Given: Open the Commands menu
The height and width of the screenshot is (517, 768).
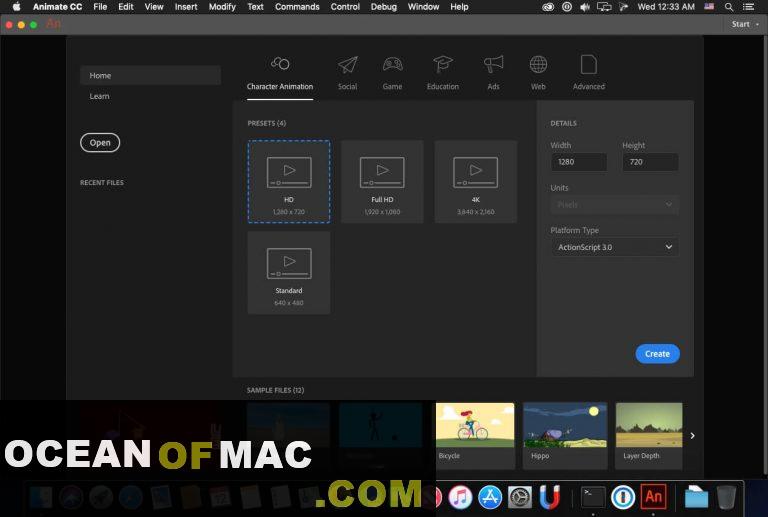Looking at the screenshot, I should 297,7.
